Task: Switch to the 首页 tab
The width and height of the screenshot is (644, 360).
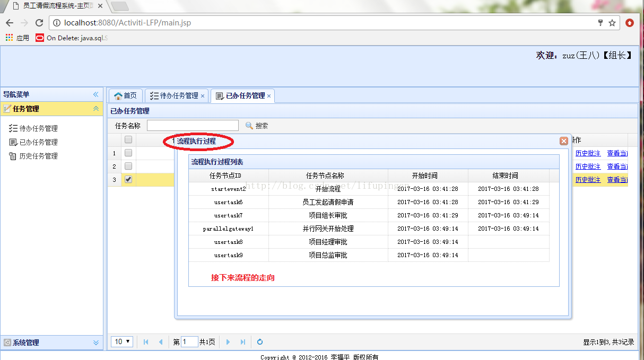Action: (126, 95)
